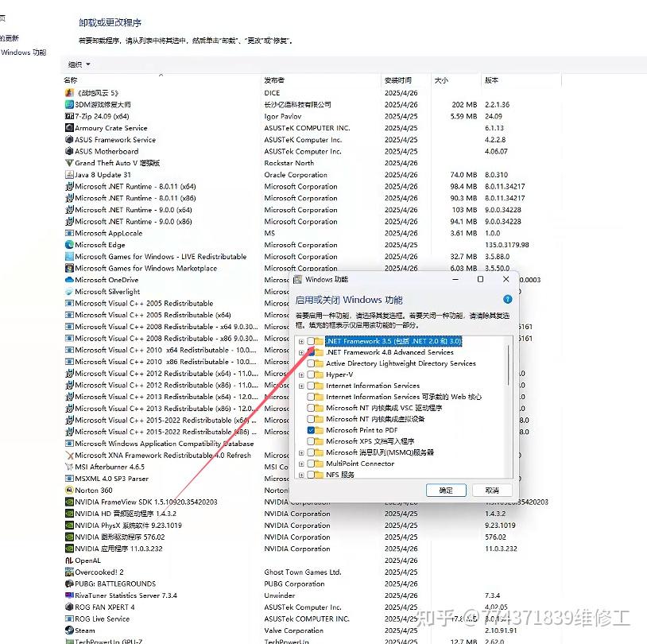The image size is (647, 644).
Task: Select the Microsoft Edge icon
Action: click(69, 245)
